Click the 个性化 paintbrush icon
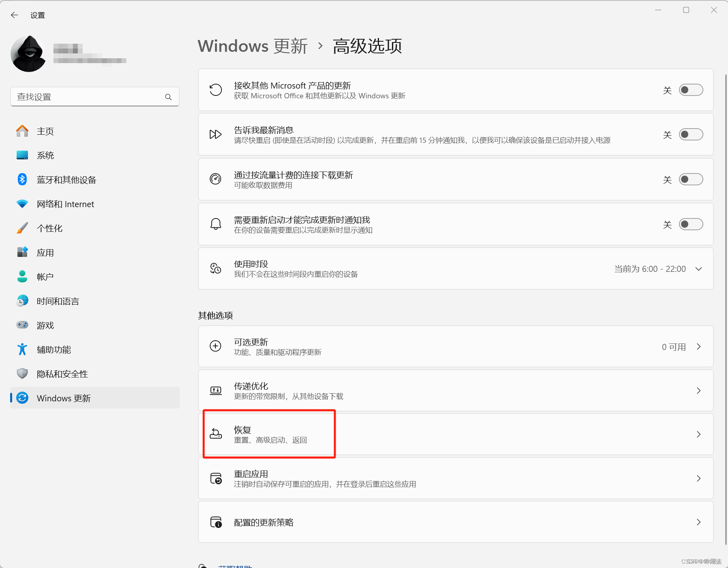The height and width of the screenshot is (568, 728). pos(22,228)
